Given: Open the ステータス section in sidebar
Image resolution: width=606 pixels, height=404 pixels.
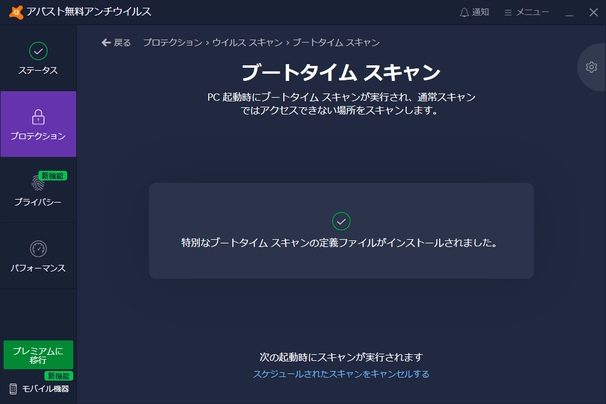Looking at the screenshot, I should (x=38, y=58).
